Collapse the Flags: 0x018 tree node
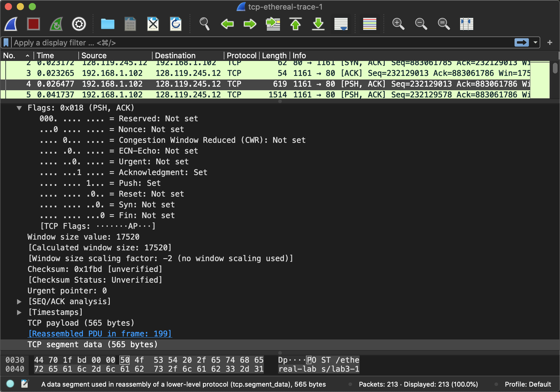The image size is (560, 392). click(x=19, y=108)
